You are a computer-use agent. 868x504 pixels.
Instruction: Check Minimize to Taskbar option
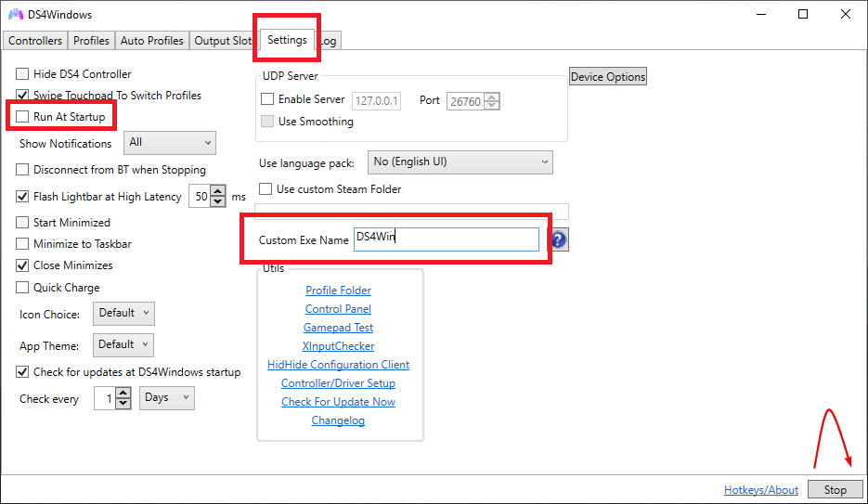coord(22,244)
